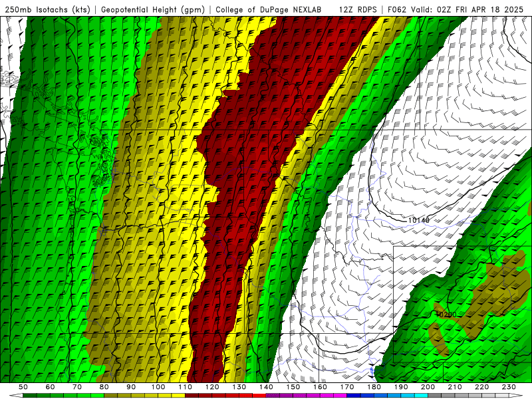Click the 120 kts color bar label
This screenshot has width=532, height=399.
pyautogui.click(x=212, y=387)
